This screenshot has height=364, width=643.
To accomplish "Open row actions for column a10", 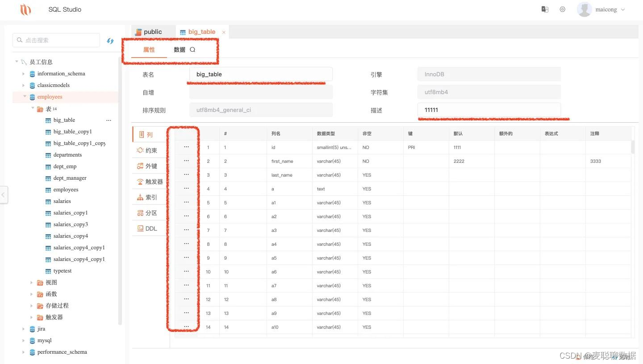I will coord(186,327).
